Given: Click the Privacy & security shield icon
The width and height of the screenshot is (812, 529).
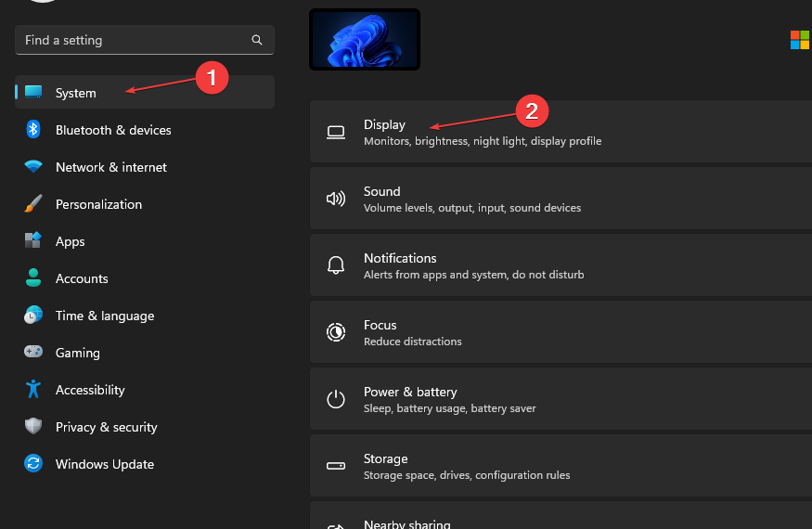Looking at the screenshot, I should click(33, 427).
